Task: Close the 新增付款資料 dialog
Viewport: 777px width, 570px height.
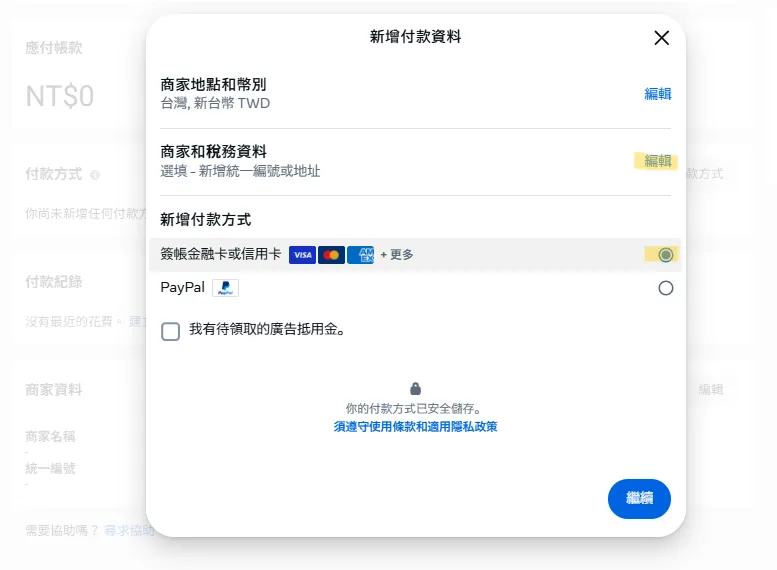Action: [x=661, y=38]
